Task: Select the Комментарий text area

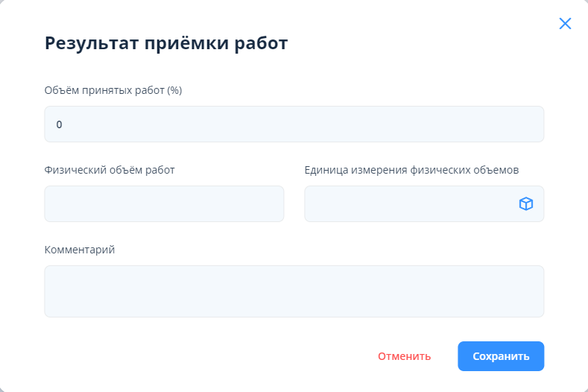Action: coord(294,291)
